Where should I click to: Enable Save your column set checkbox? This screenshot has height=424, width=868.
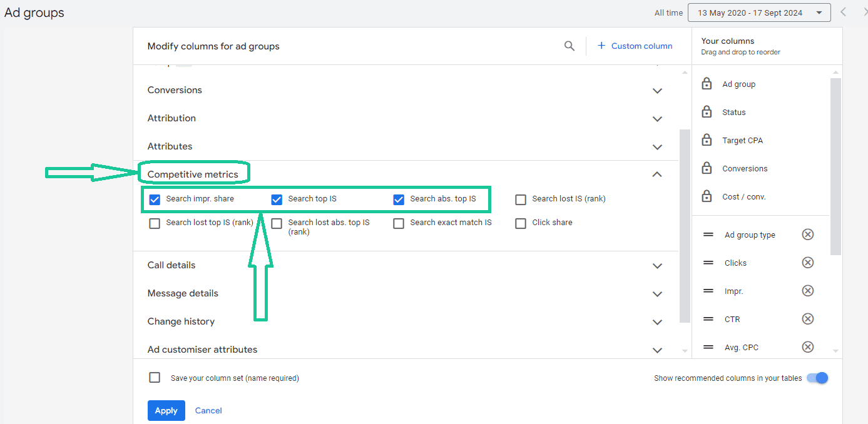pyautogui.click(x=155, y=378)
